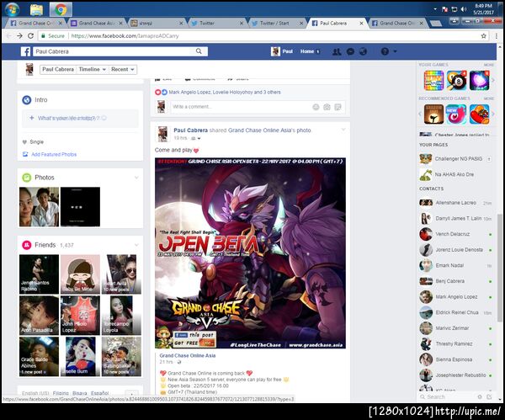Click Add Featured Photos link
This screenshot has width=505, height=420.
click(54, 154)
